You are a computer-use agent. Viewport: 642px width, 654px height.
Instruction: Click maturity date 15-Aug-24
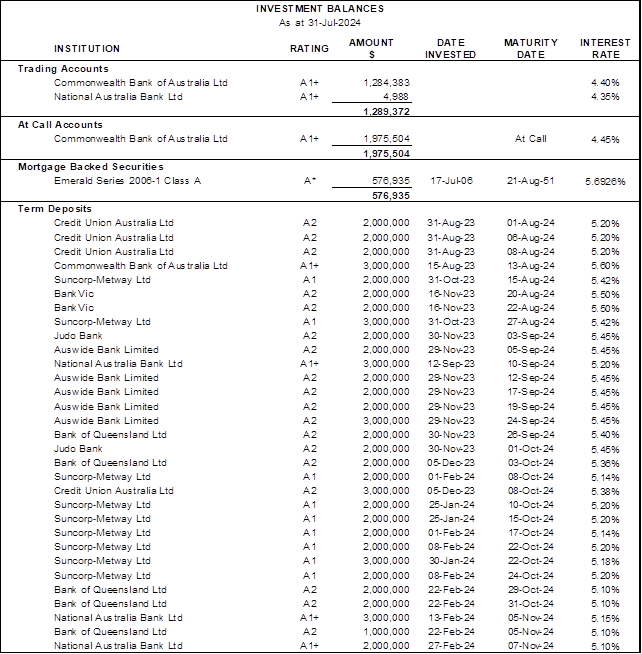[531, 280]
